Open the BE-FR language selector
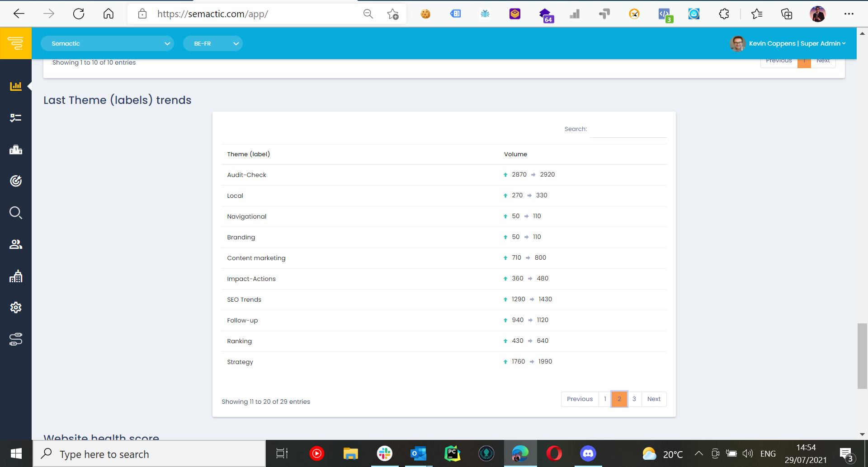Screen dimensions: 868x467 [213, 43]
